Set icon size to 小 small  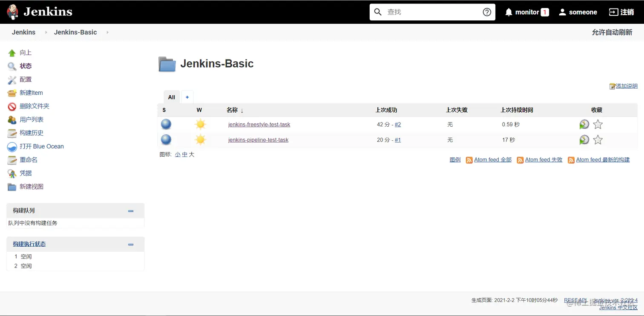(178, 154)
